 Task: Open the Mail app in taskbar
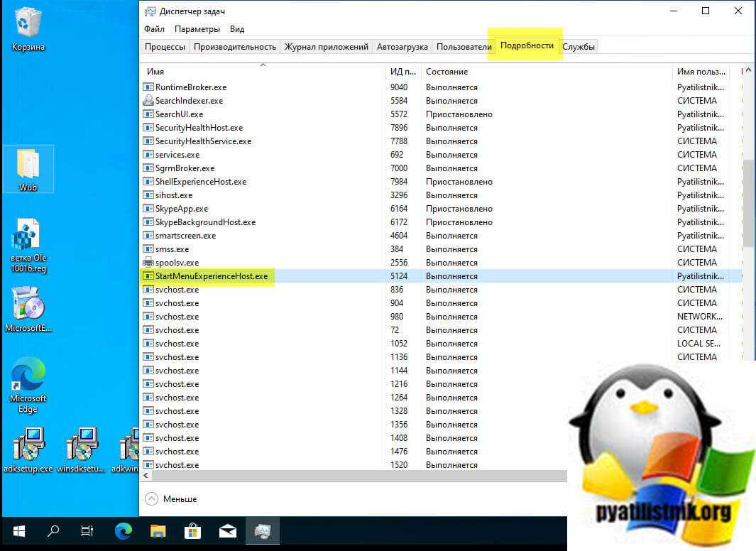pyautogui.click(x=228, y=531)
